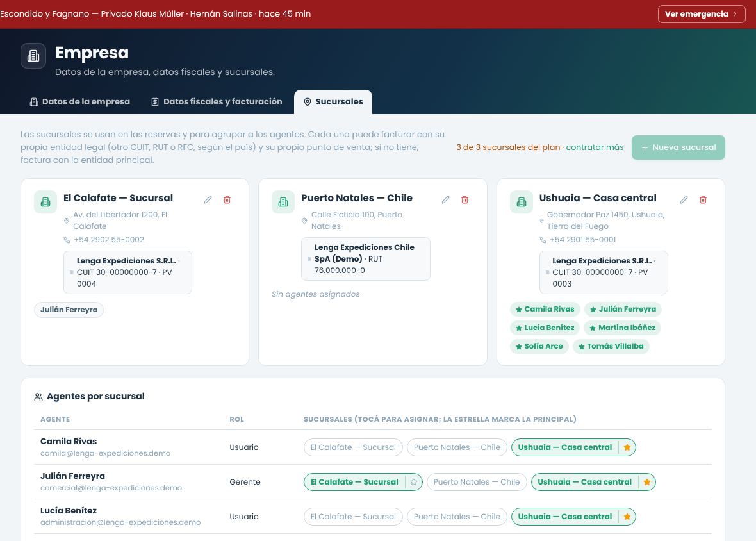Assign Lucía Benítez to El Calafate — Sucursal
Viewport: 756px width, 541px height.
click(x=353, y=517)
